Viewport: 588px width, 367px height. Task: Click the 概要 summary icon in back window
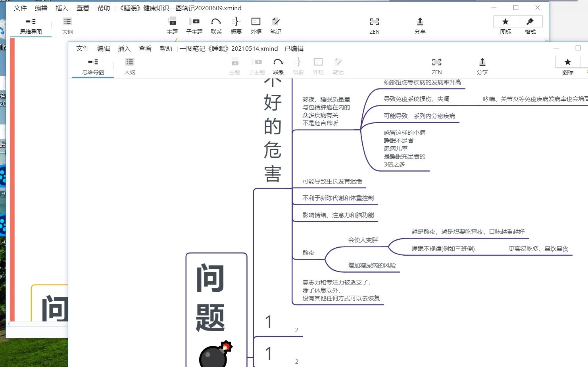pos(236,26)
